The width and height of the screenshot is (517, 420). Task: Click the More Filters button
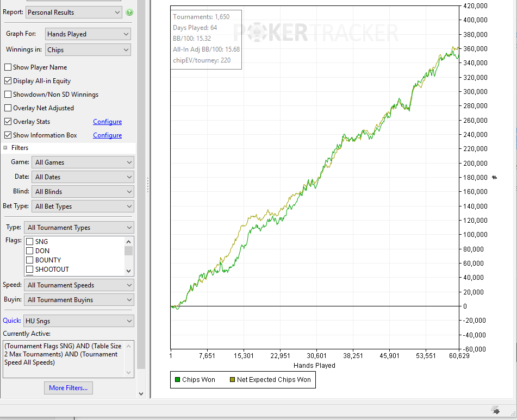pyautogui.click(x=68, y=388)
